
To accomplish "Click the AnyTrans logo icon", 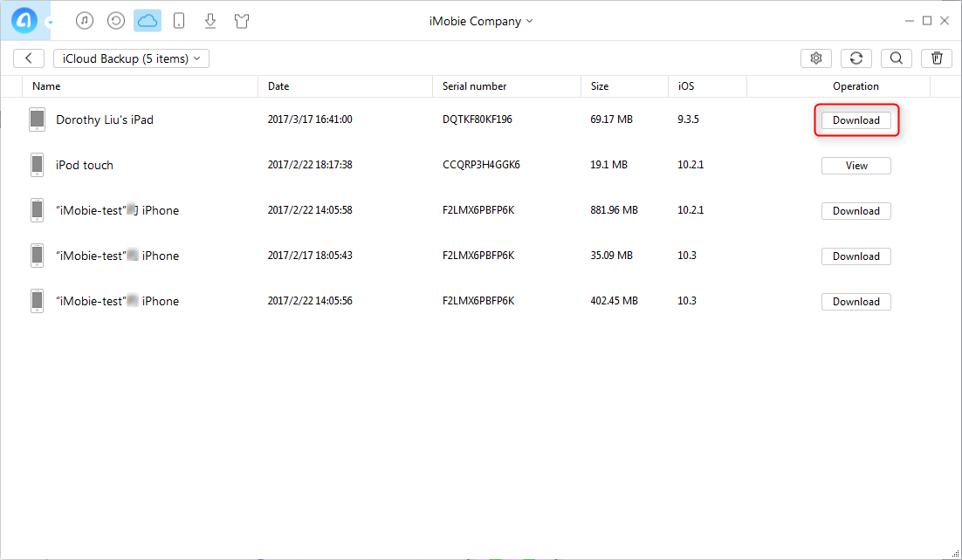I will 25,20.
